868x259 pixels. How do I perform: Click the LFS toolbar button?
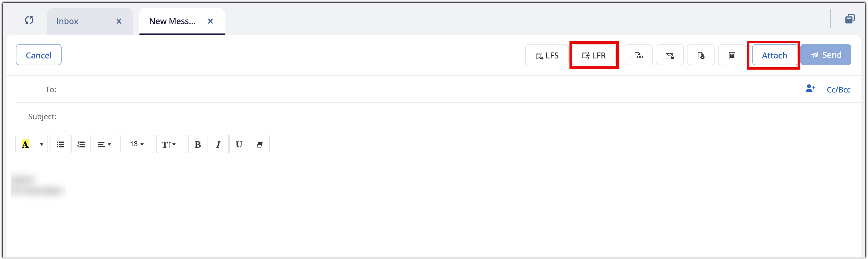tap(546, 55)
